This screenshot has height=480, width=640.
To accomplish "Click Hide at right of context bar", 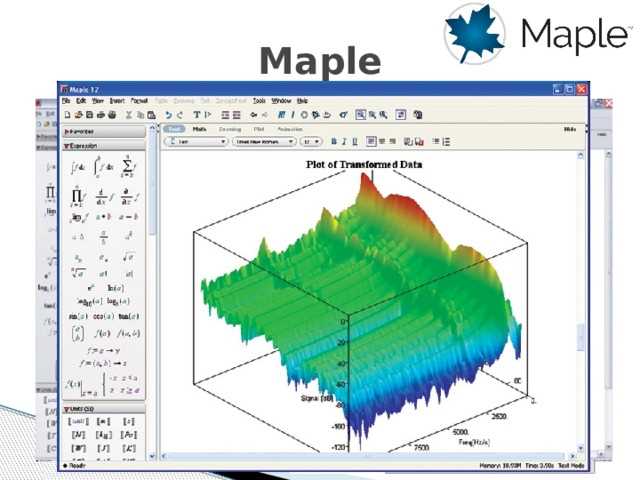I will coord(570,129).
